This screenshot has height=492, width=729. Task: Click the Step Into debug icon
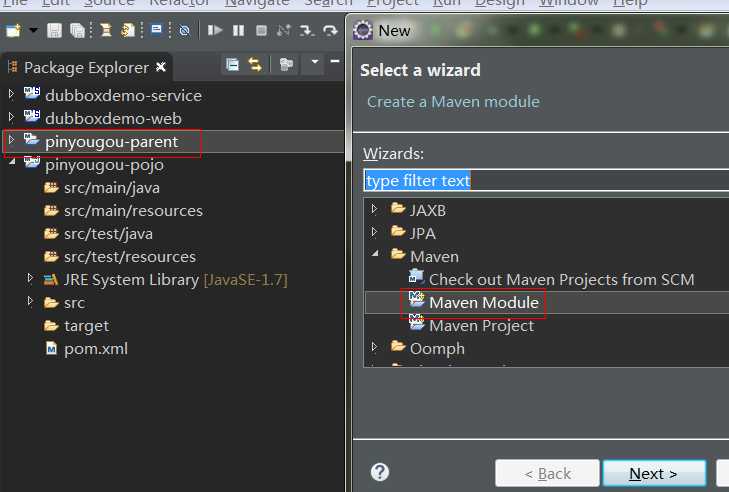click(x=307, y=31)
